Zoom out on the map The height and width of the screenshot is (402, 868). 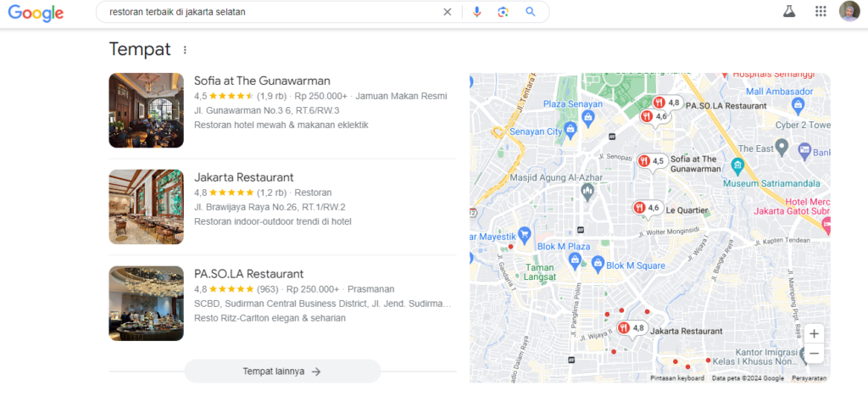tap(814, 354)
